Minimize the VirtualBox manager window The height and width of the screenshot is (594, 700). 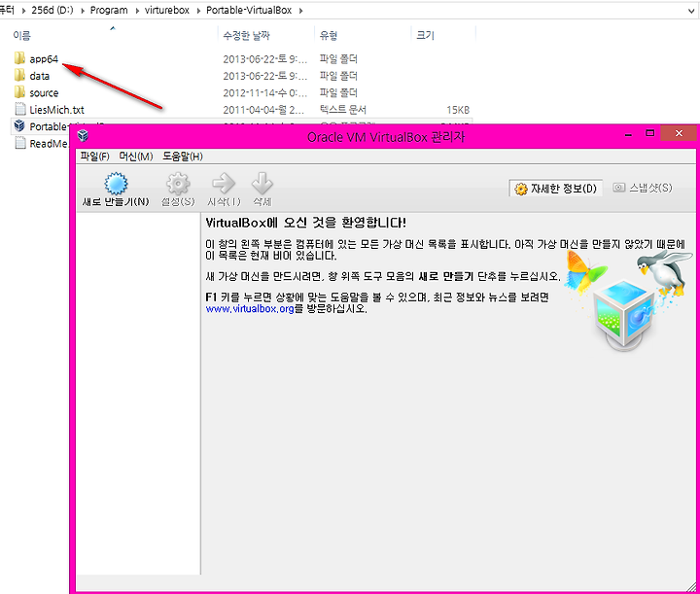pos(629,134)
